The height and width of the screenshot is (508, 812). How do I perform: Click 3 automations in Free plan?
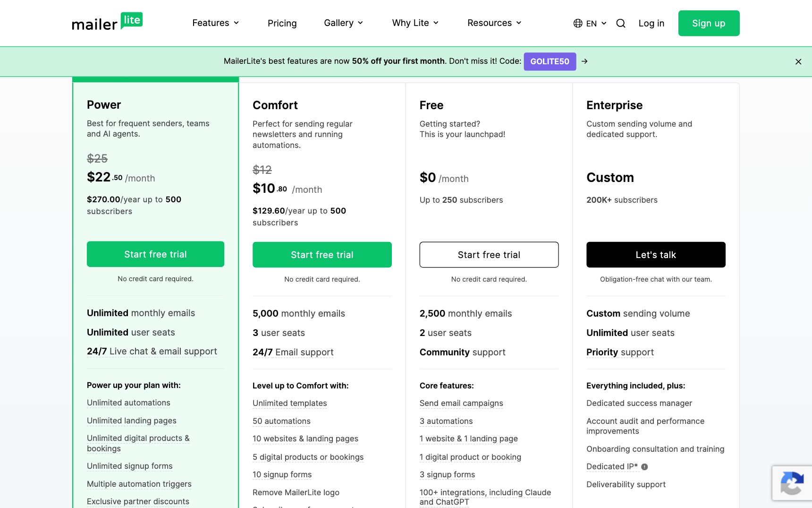click(x=446, y=421)
